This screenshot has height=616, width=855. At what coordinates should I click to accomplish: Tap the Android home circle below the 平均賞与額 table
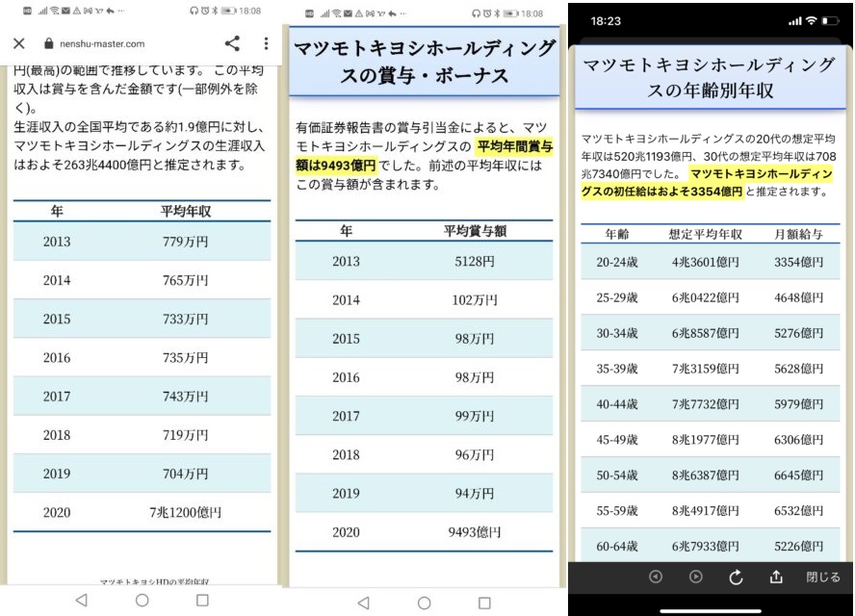(x=425, y=603)
